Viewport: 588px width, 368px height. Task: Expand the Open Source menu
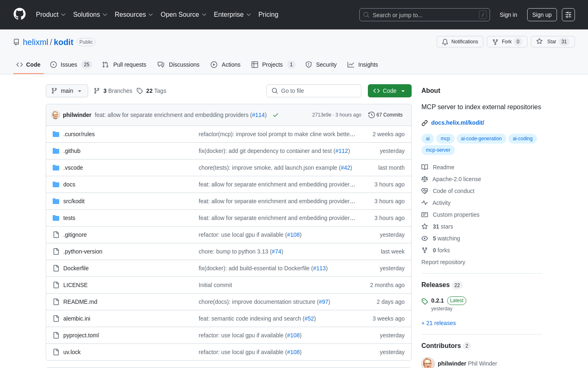point(184,14)
